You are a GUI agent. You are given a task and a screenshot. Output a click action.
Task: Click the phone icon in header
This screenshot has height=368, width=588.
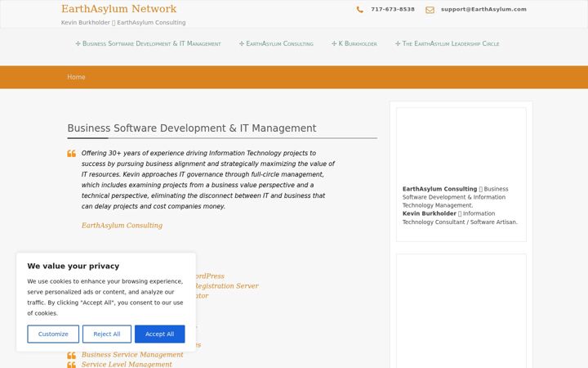click(359, 10)
